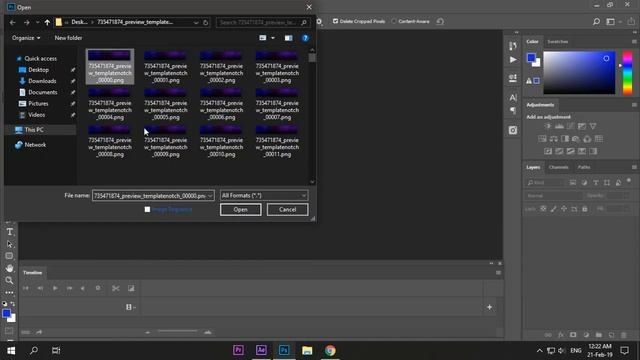Select the Layers tab
This screenshot has width=640, height=360.
click(533, 167)
